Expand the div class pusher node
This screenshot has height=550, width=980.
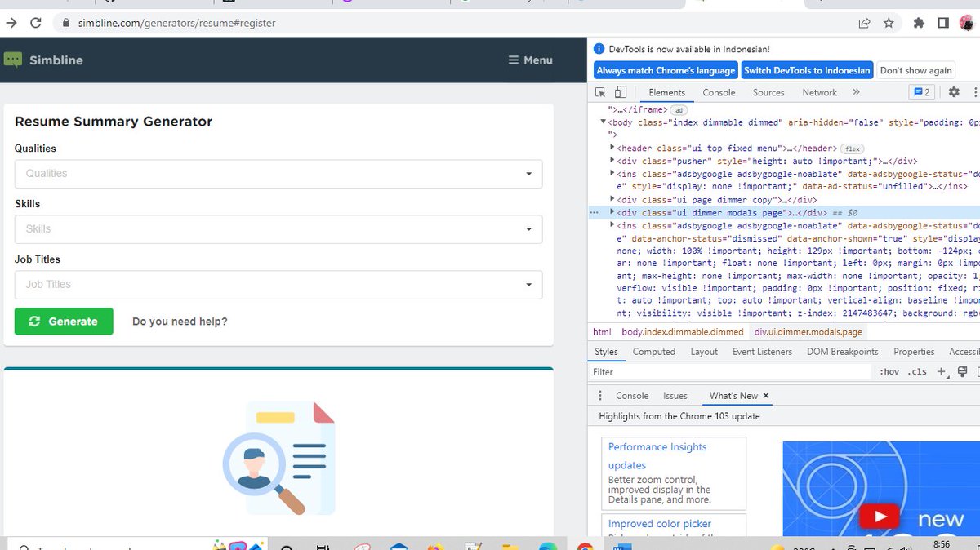(612, 161)
